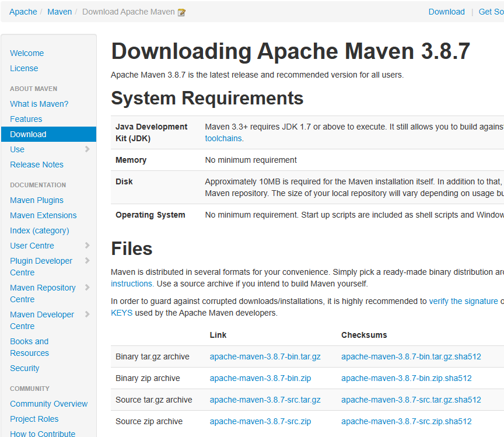Open the User Centre link
Viewport: 504px width, 437px height.
tap(32, 246)
